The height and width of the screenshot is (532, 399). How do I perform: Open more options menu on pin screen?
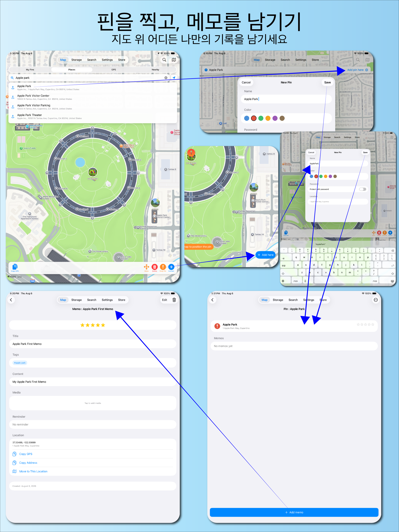(376, 300)
